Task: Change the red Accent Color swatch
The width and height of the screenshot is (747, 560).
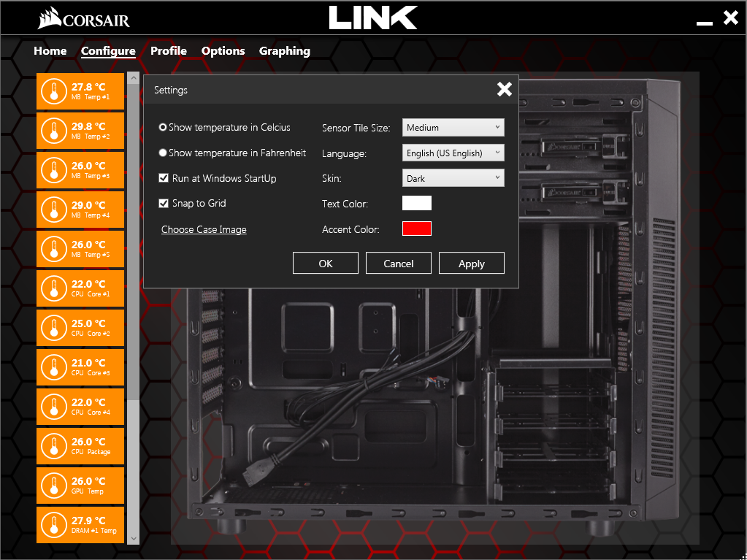Action: click(417, 229)
